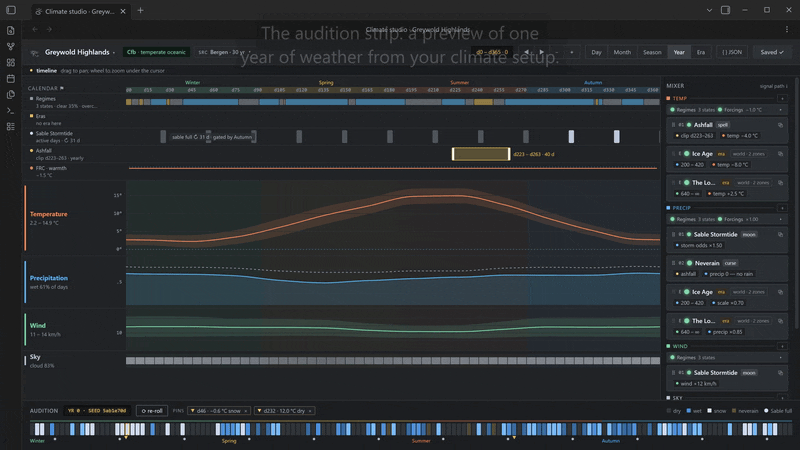The image size is (800, 450).
Task: Duplicate the Sable Stormtide card in WIND
Action: click(x=780, y=373)
